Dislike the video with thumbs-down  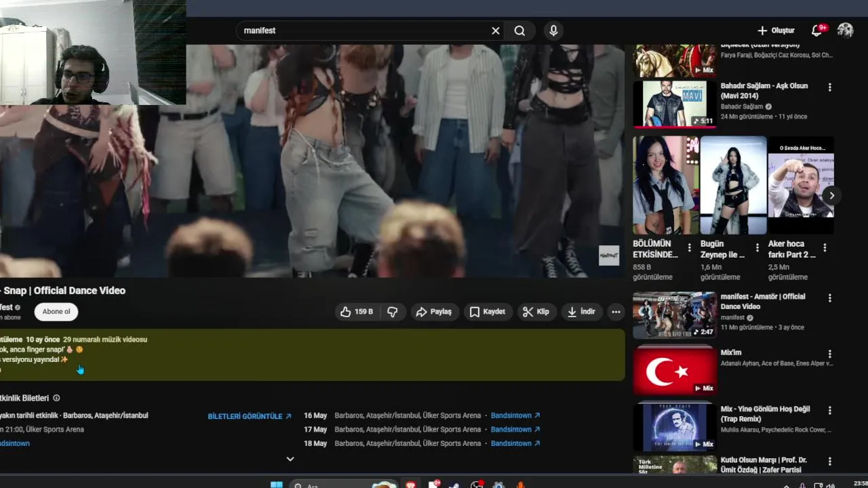click(x=392, y=312)
